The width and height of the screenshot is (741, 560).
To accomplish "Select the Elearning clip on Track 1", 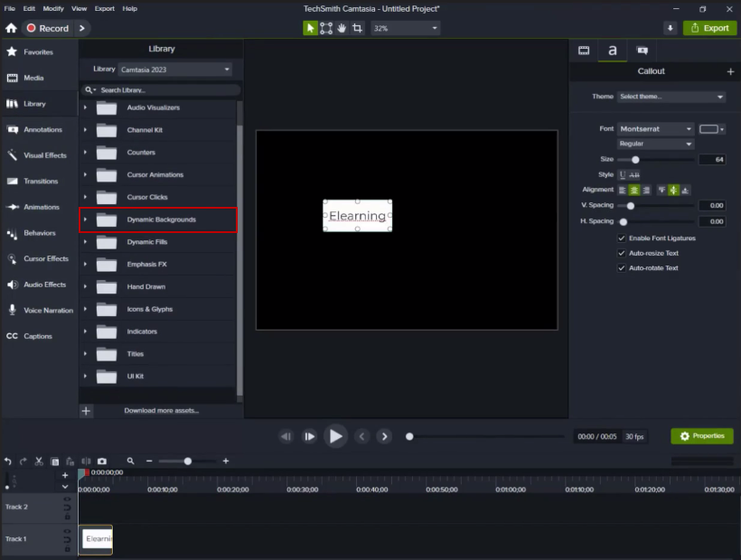I will click(x=96, y=539).
